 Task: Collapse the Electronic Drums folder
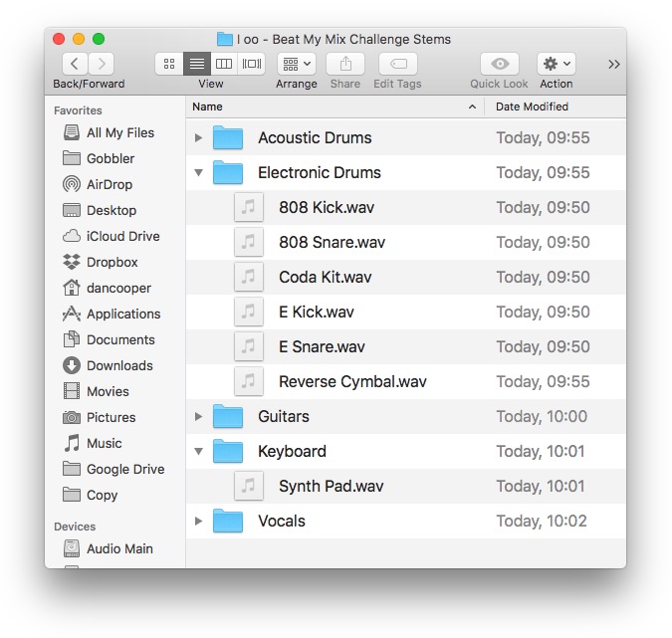(x=198, y=172)
